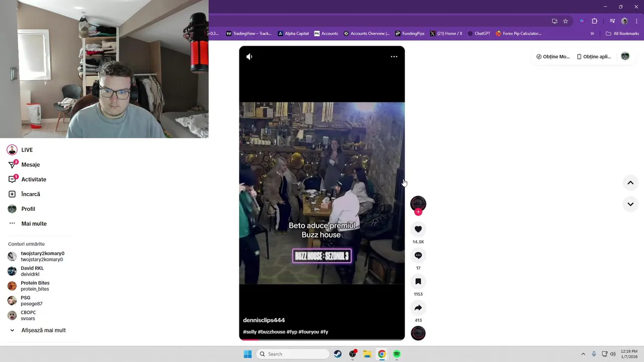Click the #selly hashtag
Viewport: 644px width, 362px height.
(x=250, y=332)
